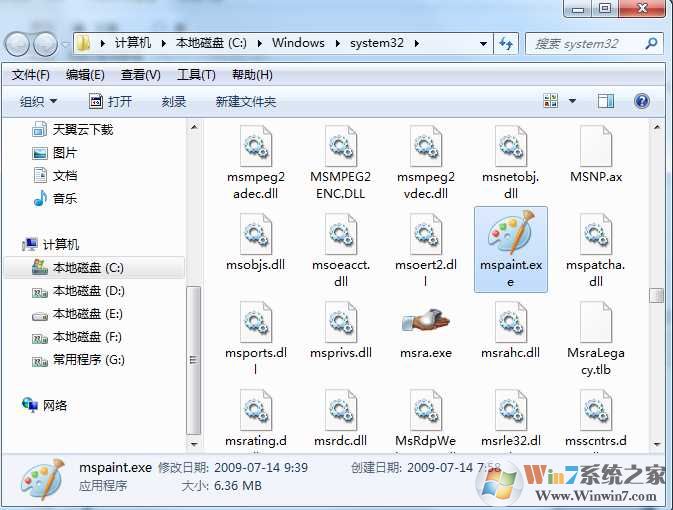Click Windows in the address path
The width and height of the screenshot is (673, 510).
298,43
